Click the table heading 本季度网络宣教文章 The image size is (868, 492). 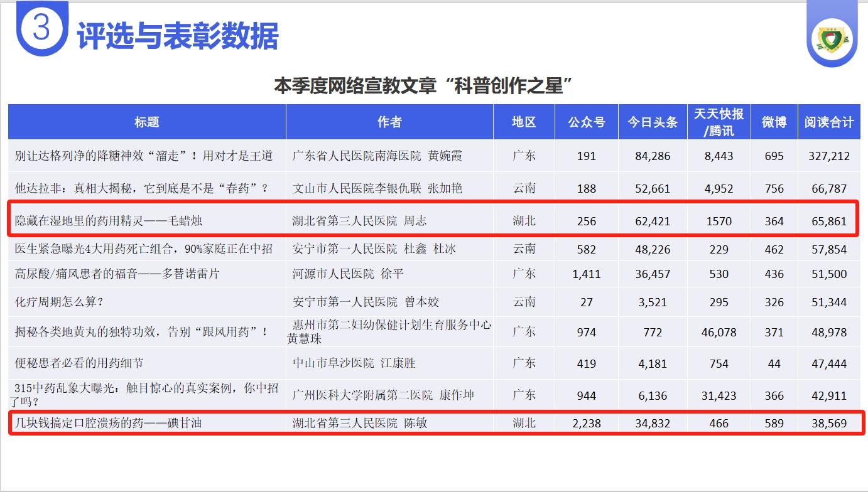click(355, 86)
